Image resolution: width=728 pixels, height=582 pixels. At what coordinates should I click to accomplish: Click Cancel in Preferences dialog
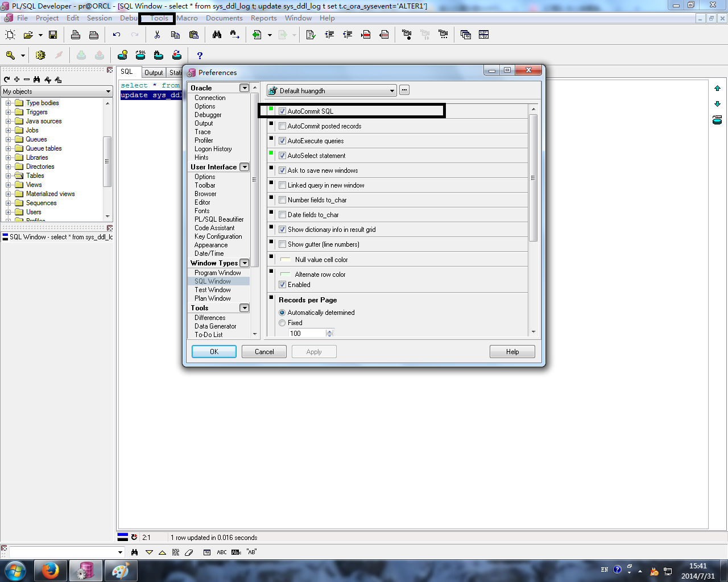coord(264,352)
